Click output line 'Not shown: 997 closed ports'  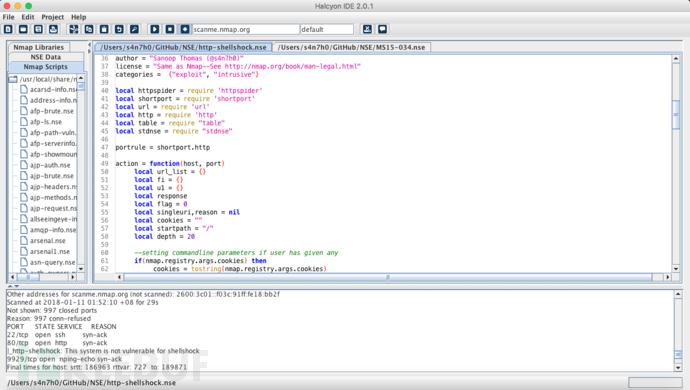click(x=52, y=310)
